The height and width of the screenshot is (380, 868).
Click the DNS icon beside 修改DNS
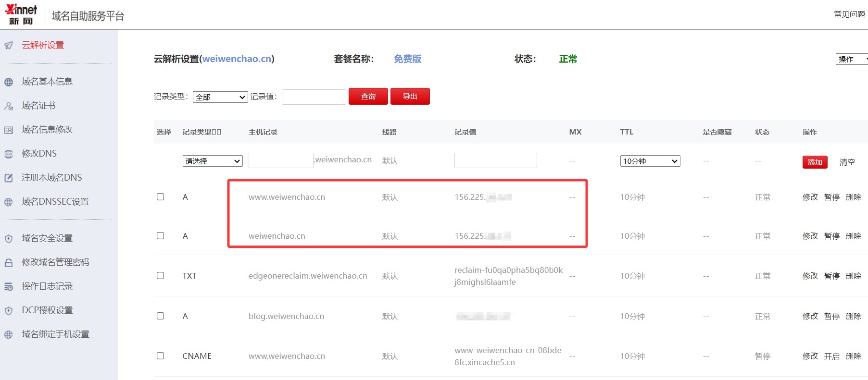tap(9, 154)
